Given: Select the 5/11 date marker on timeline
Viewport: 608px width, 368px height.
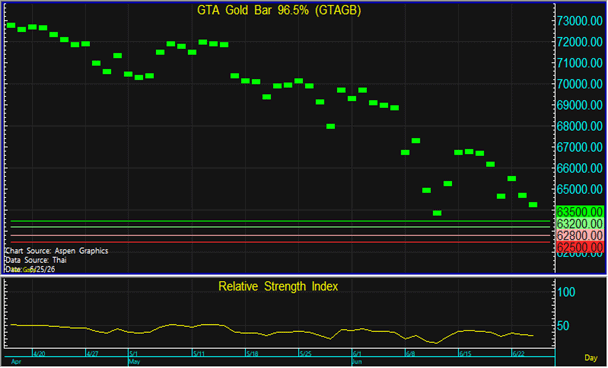Looking at the screenshot, I should (199, 354).
